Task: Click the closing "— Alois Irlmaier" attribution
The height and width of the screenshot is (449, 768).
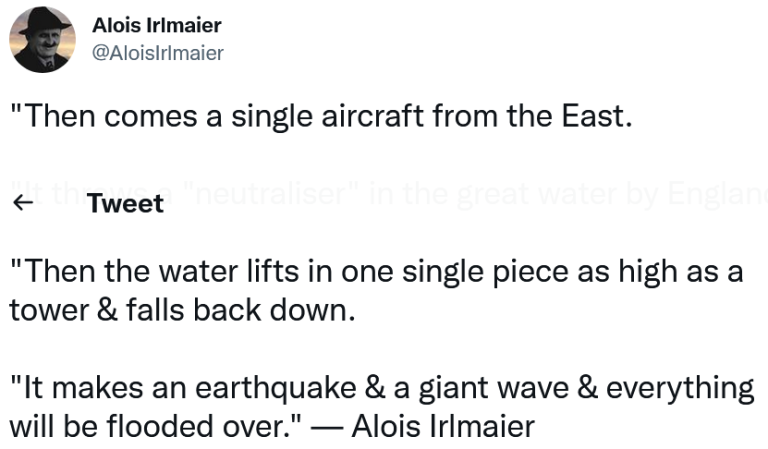Action: (423, 426)
